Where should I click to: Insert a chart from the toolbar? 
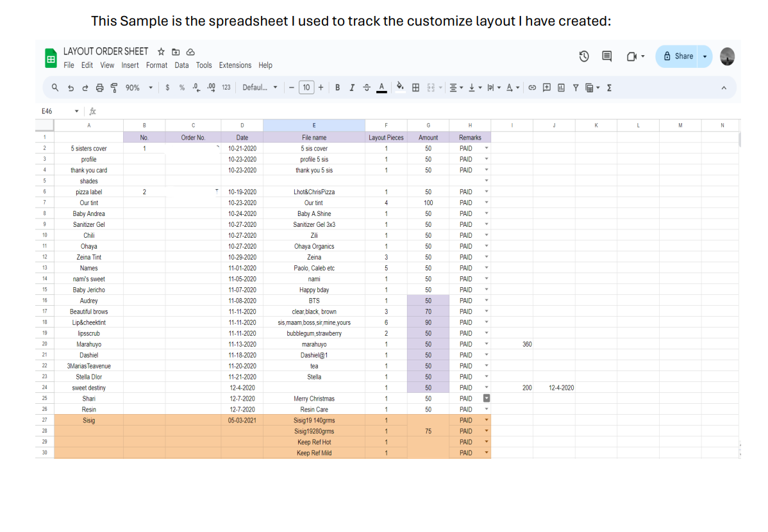tap(561, 88)
